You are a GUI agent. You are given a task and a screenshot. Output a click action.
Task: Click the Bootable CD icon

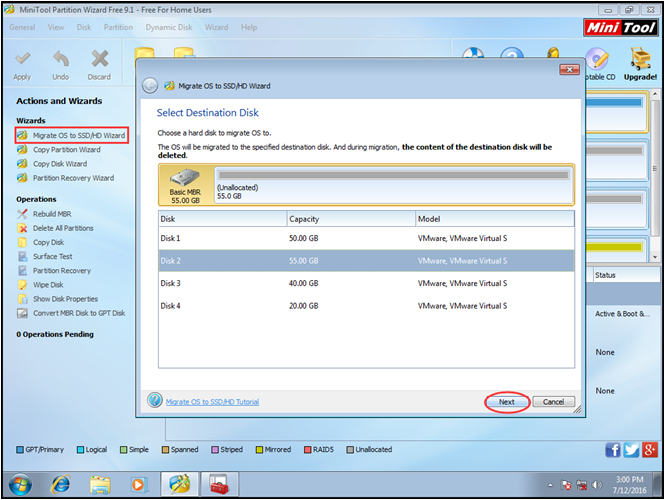point(597,59)
